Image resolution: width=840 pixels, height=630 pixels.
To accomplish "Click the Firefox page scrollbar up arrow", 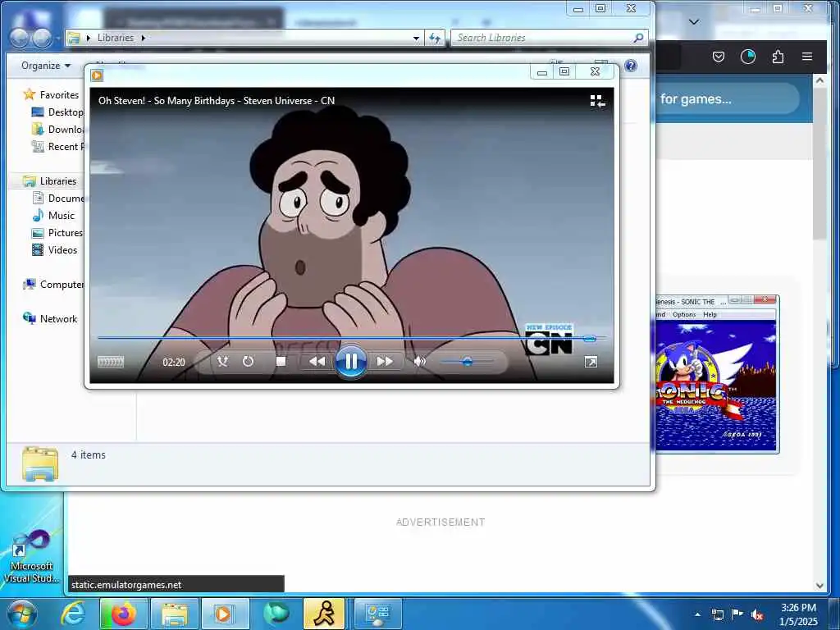I will (x=819, y=80).
